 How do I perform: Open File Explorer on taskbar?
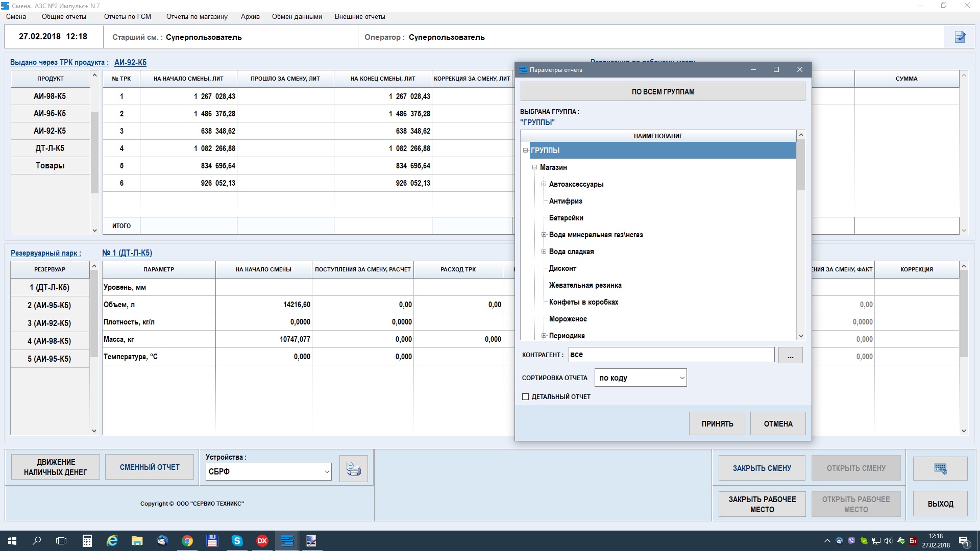pyautogui.click(x=137, y=541)
